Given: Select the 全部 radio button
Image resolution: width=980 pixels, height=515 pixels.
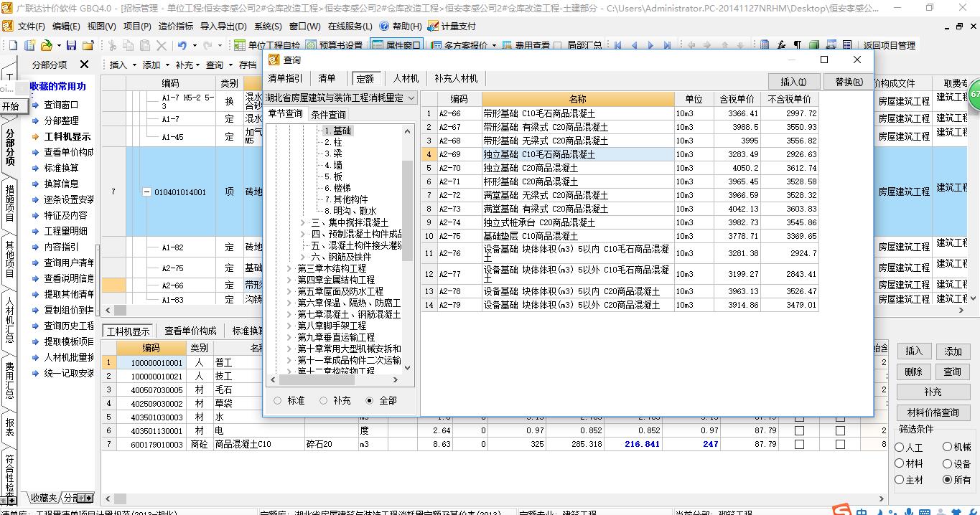Looking at the screenshot, I should (x=370, y=401).
